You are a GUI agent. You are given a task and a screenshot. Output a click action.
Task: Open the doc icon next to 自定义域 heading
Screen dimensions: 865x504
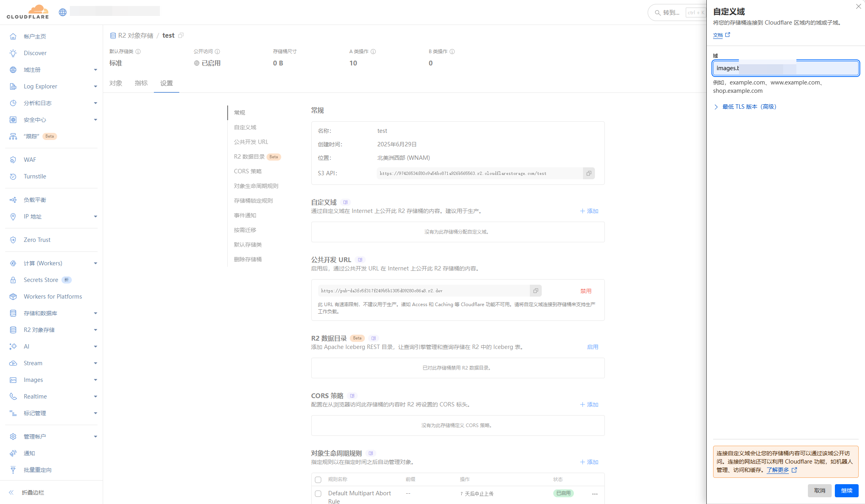tap(345, 202)
